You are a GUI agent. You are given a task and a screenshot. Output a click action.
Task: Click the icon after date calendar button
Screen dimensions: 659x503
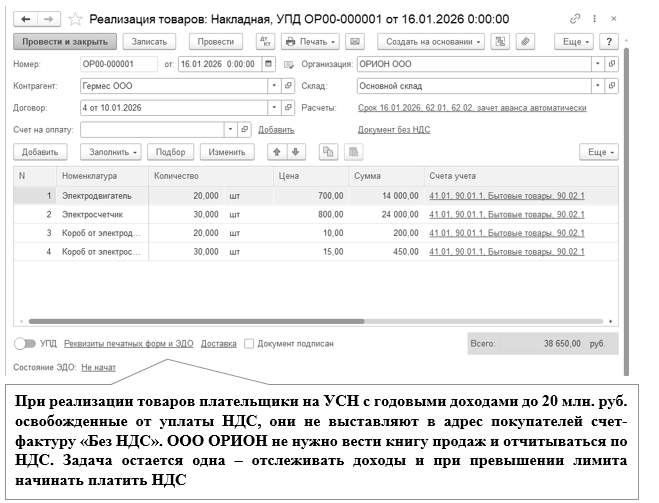(288, 64)
